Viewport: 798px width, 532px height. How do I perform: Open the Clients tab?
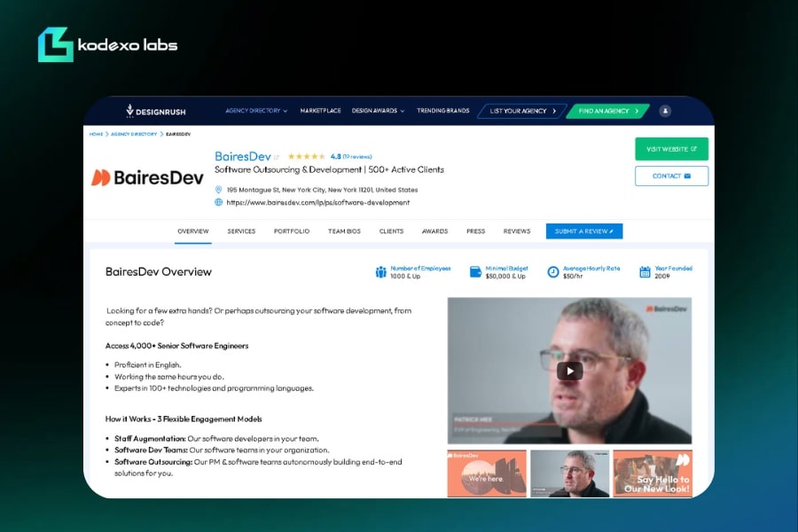pyautogui.click(x=391, y=231)
